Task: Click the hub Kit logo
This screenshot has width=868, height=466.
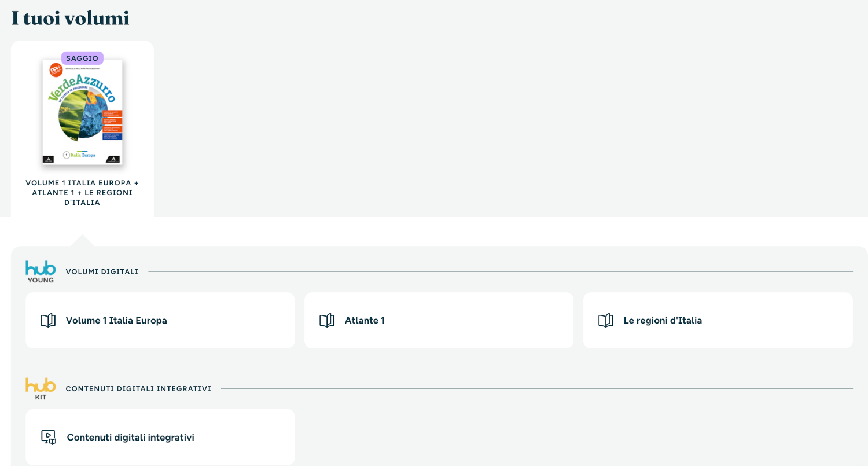Action: pos(41,389)
